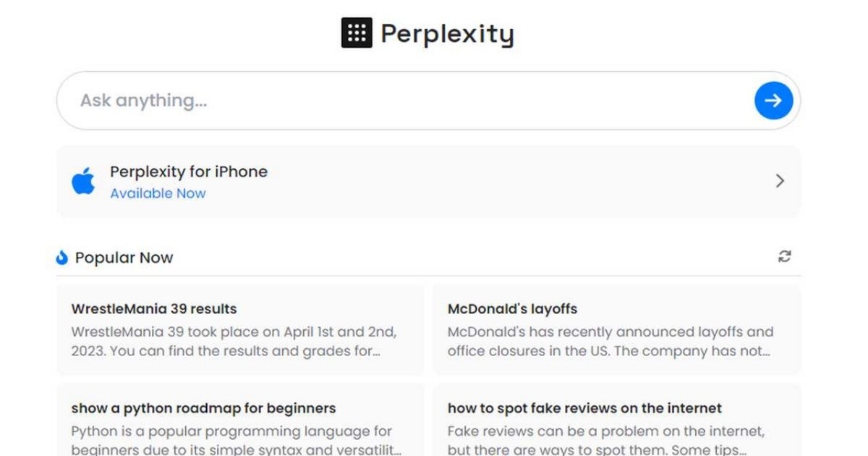Click the arrow icon inside the search bar
868x456 pixels.
[773, 101]
